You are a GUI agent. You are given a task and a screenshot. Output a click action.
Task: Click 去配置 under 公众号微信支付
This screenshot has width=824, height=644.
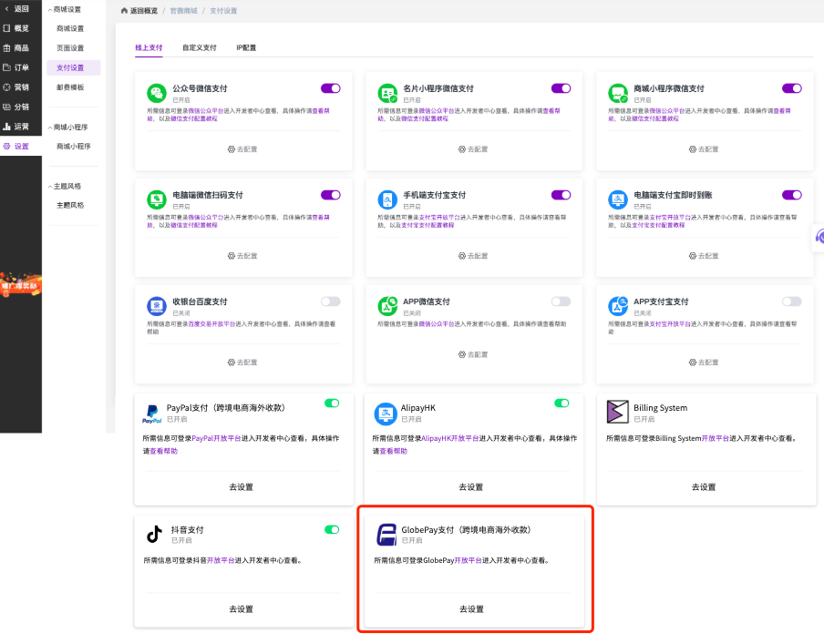pos(242,149)
